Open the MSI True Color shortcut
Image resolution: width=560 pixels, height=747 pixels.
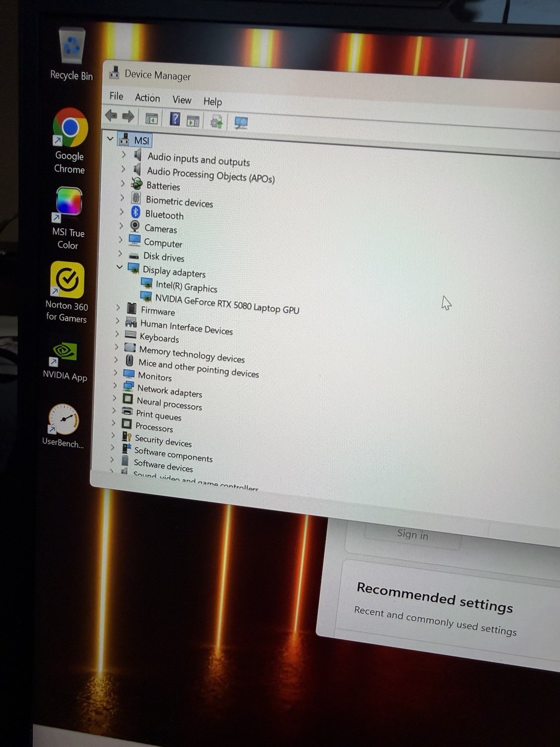[69, 218]
